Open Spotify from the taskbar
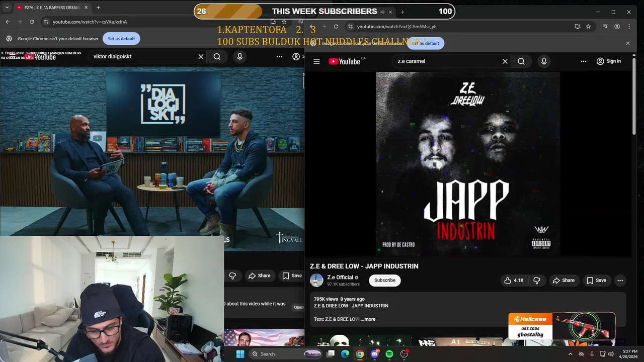This screenshot has width=644, height=362. click(389, 354)
